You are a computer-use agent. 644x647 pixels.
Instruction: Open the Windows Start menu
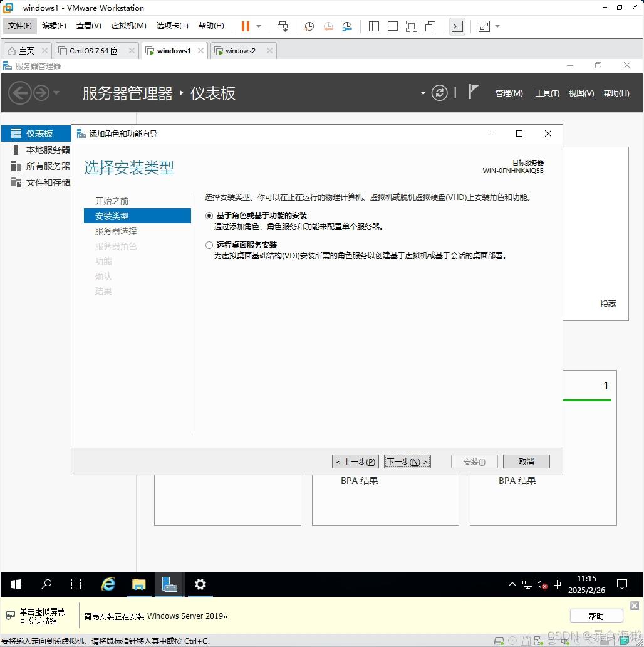click(x=16, y=584)
